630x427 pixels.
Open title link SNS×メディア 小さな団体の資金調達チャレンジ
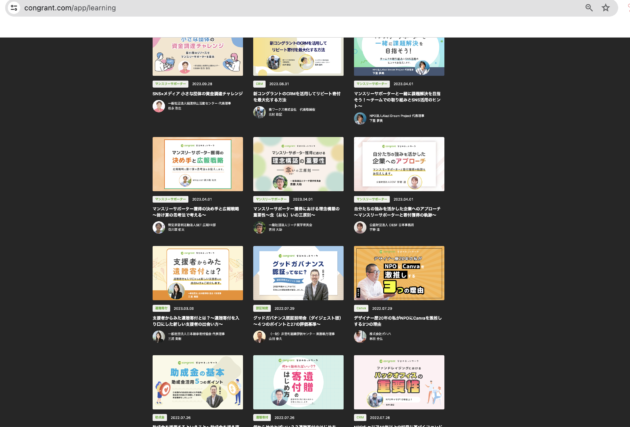tap(198, 94)
